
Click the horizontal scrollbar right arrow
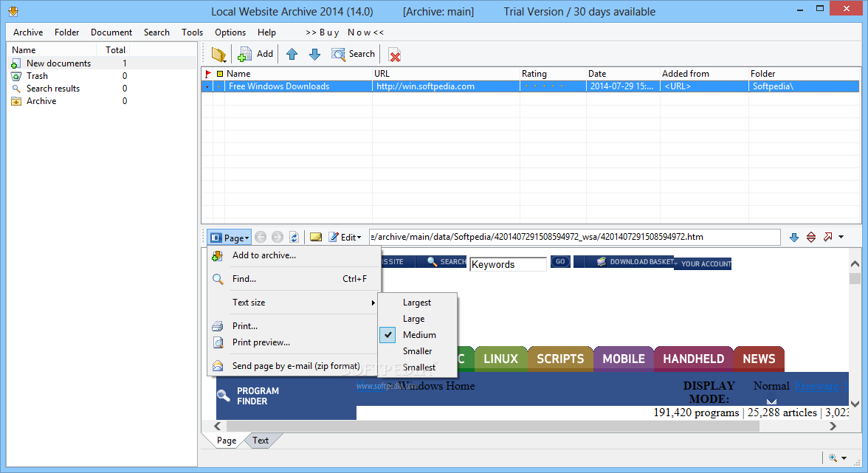(833, 426)
